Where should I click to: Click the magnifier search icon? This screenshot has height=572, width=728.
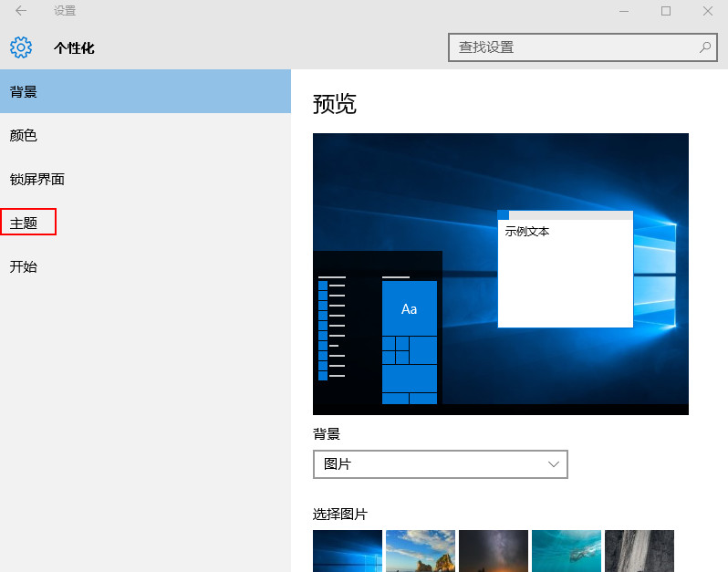tap(704, 47)
